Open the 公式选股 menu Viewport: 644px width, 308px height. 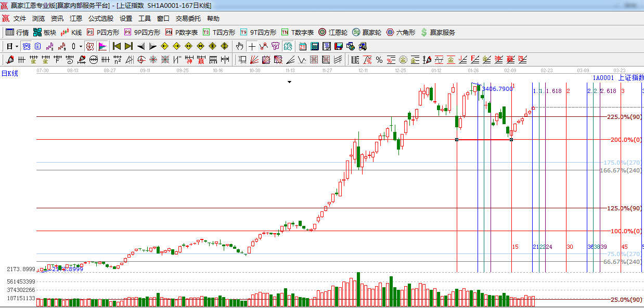click(x=100, y=18)
